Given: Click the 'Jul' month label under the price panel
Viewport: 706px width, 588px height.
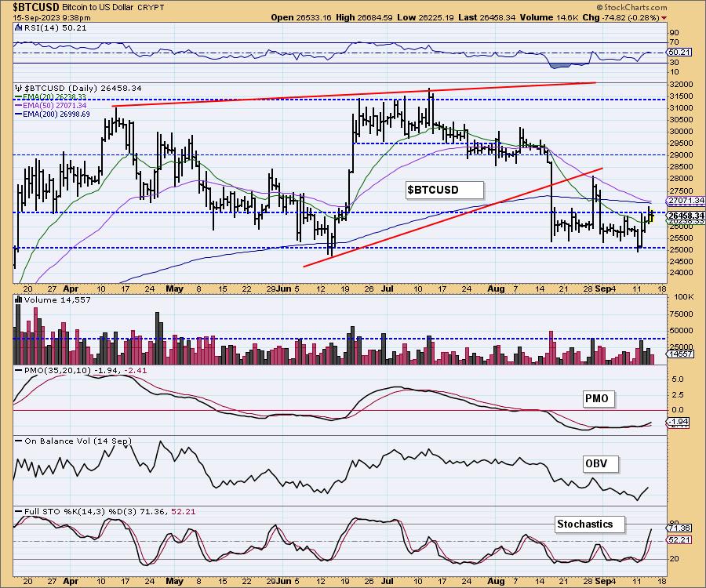Looking at the screenshot, I should click(388, 289).
